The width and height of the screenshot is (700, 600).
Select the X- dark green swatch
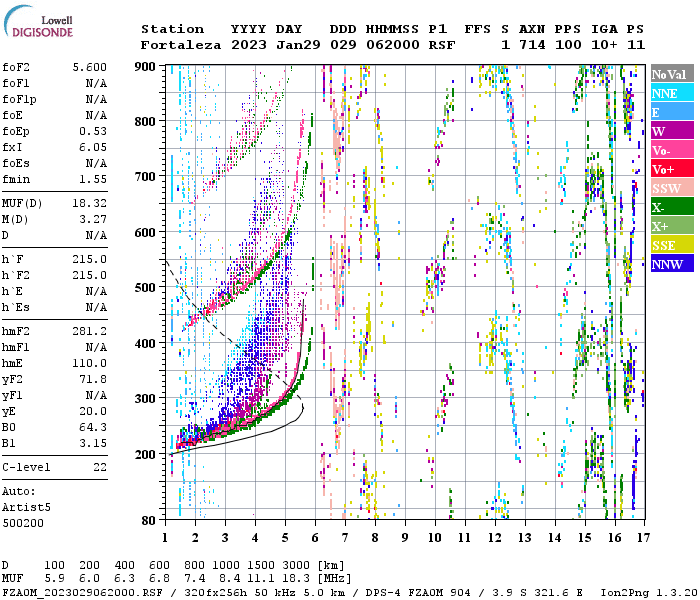[672, 207]
